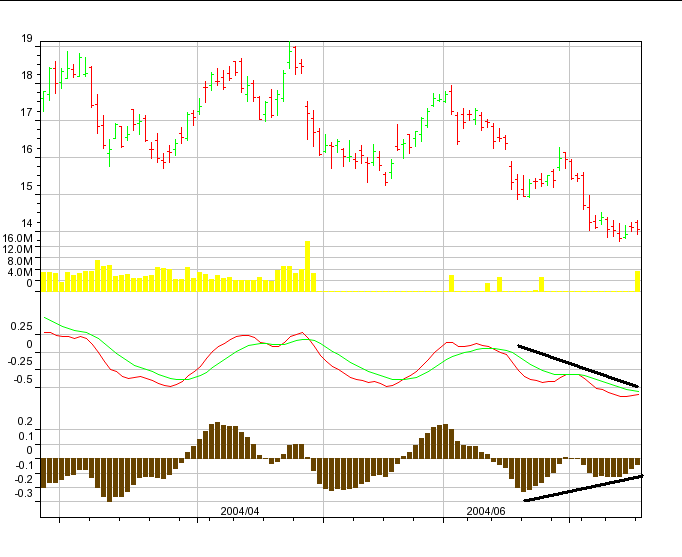The height and width of the screenshot is (557, 682).
Task: Click the 0.25 MACD axis label
Action: pyautogui.click(x=22, y=326)
